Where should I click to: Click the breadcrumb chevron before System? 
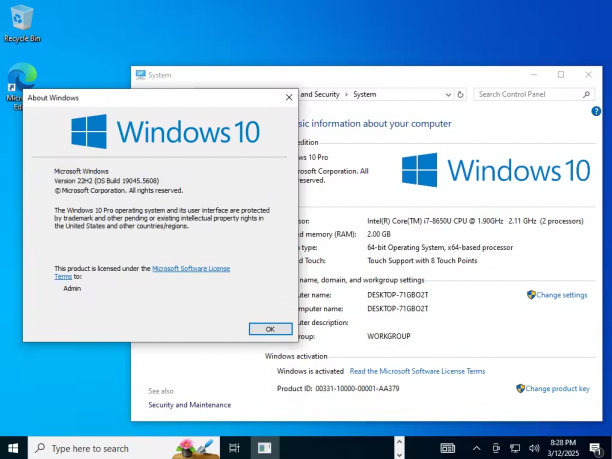(x=346, y=94)
